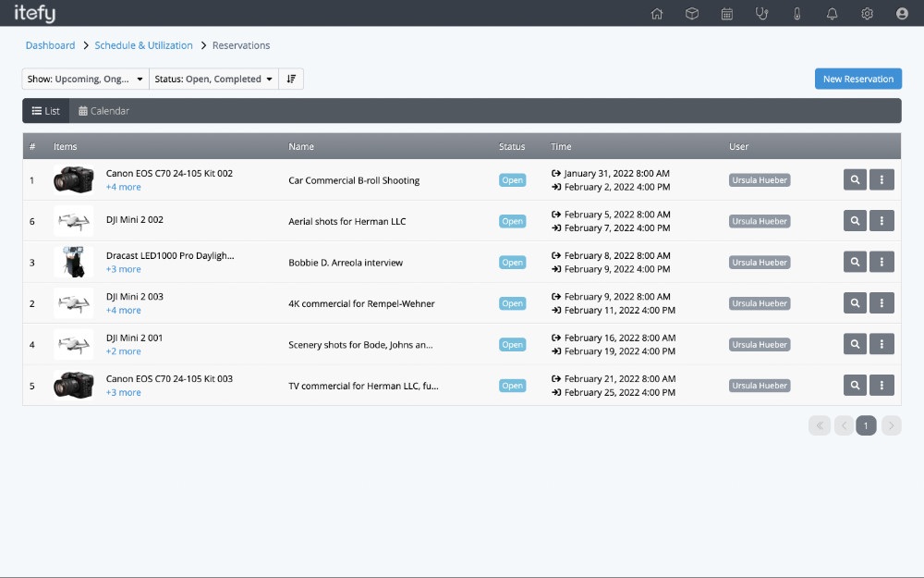This screenshot has width=924, height=578.
Task: Open details magnifier for Car Commercial B-roll Shooting
Action: (x=855, y=179)
